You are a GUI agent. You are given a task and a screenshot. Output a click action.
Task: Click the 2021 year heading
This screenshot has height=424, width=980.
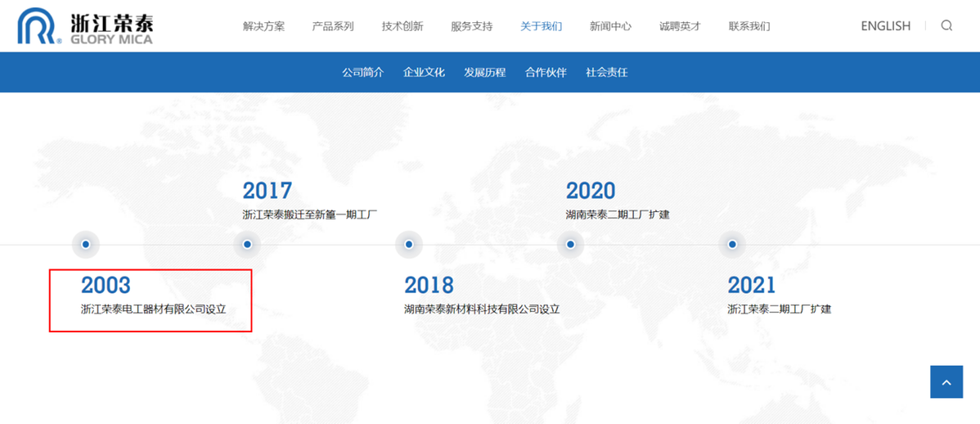(x=752, y=285)
